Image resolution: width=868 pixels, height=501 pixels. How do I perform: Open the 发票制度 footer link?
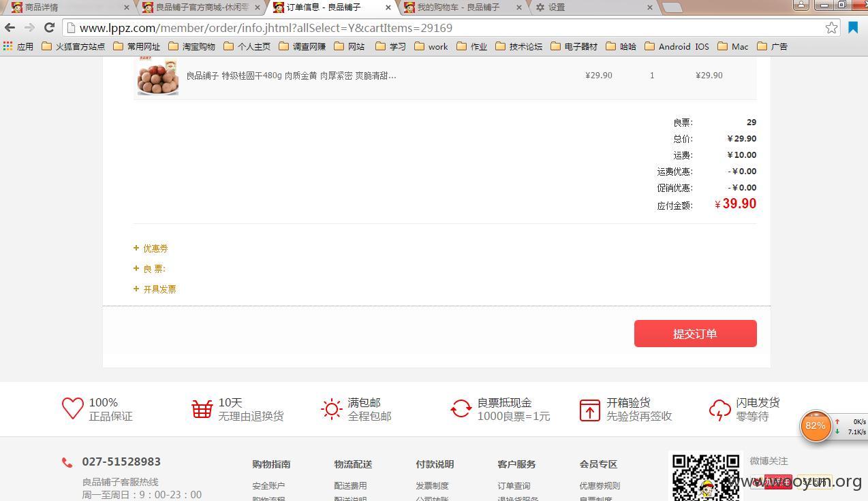[432, 486]
